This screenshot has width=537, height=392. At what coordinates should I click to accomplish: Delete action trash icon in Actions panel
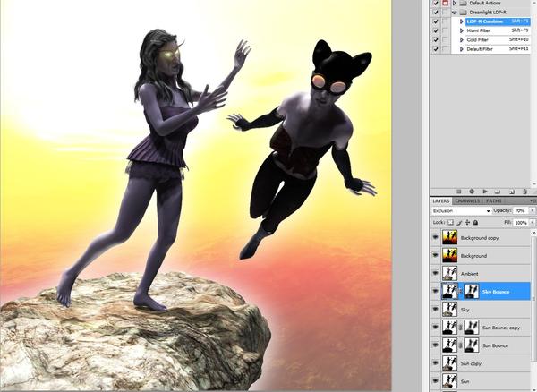coord(524,192)
